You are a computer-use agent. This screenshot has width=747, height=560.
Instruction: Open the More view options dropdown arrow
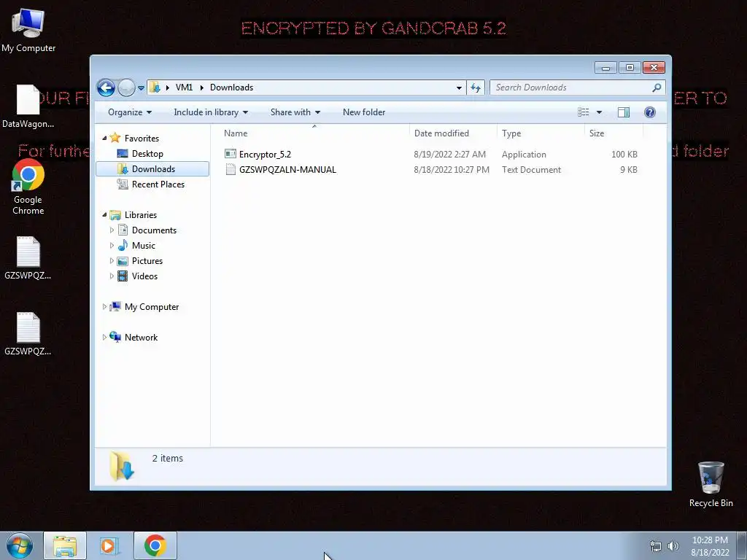click(600, 112)
